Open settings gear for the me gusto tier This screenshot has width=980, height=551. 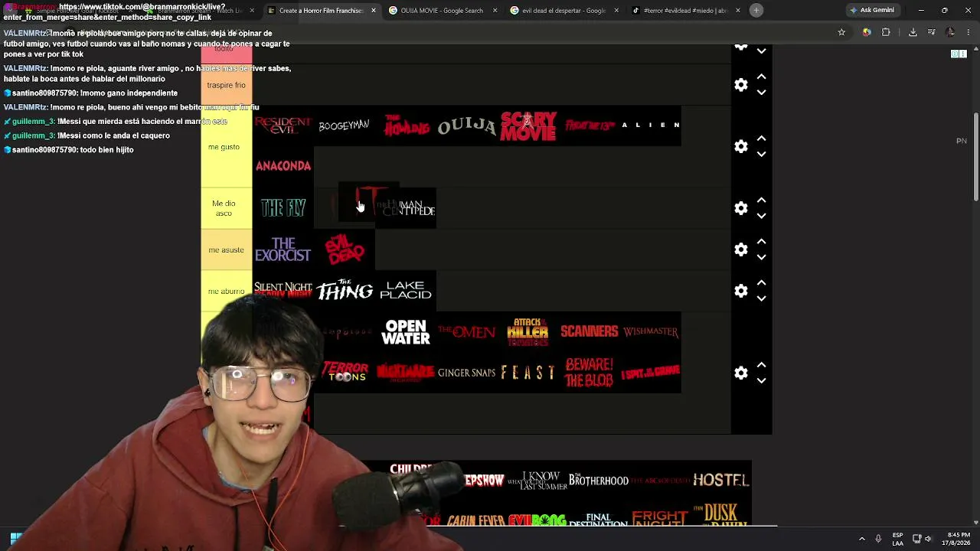(740, 146)
